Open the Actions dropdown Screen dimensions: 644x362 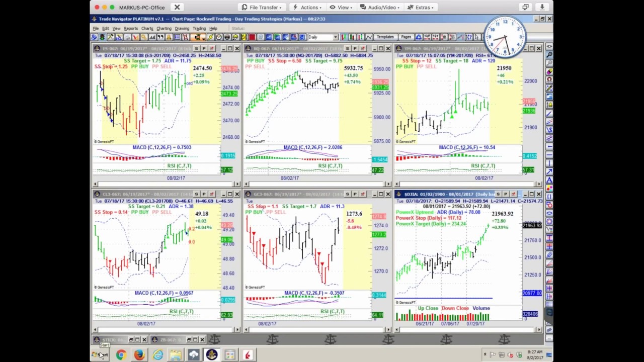[x=307, y=8]
